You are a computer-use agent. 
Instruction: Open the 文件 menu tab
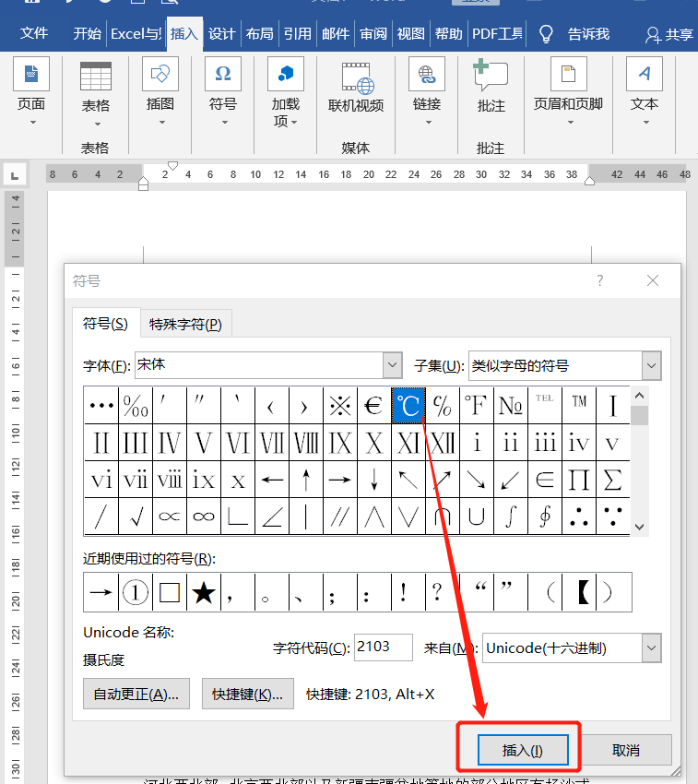tap(34, 33)
